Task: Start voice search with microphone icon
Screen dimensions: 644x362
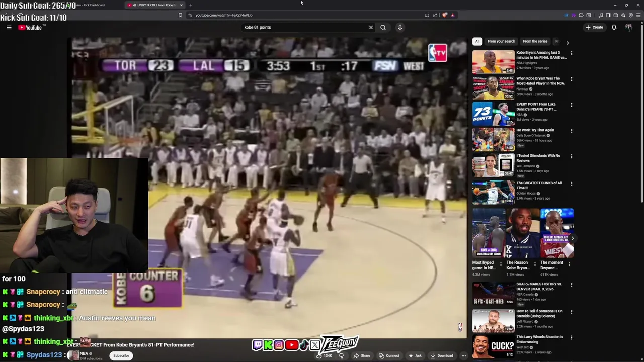Action: pos(400,27)
